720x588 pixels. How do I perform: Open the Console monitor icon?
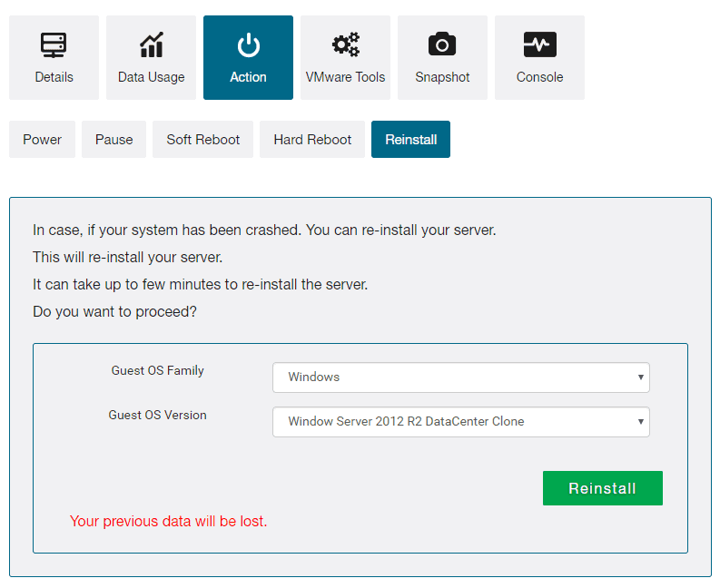click(x=540, y=44)
